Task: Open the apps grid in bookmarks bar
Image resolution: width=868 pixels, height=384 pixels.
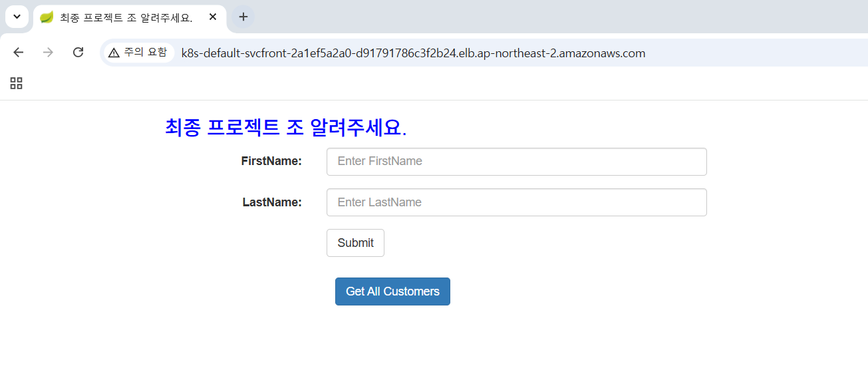Action: pos(17,83)
